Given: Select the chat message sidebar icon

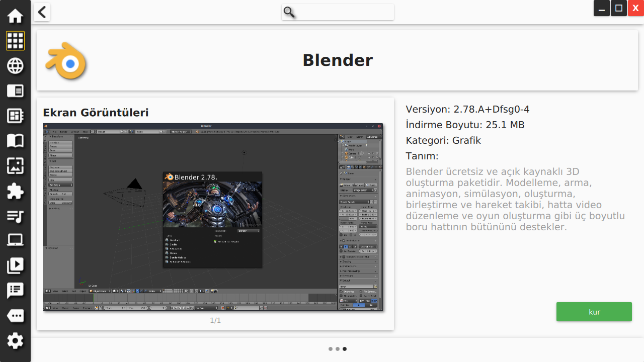Looking at the screenshot, I should click(x=15, y=291).
